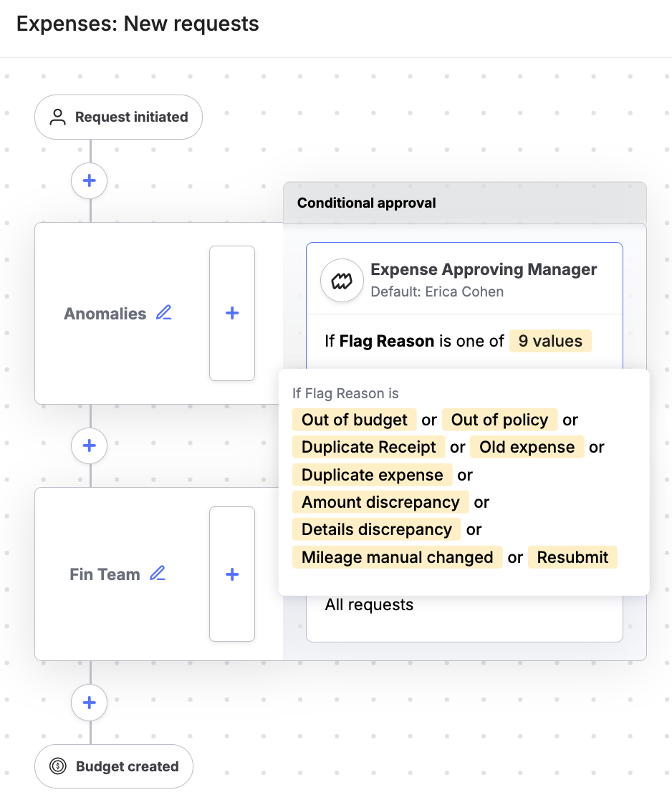Image resolution: width=672 pixels, height=805 pixels.
Task: Click the Mileage manual changed tag
Action: point(398,557)
